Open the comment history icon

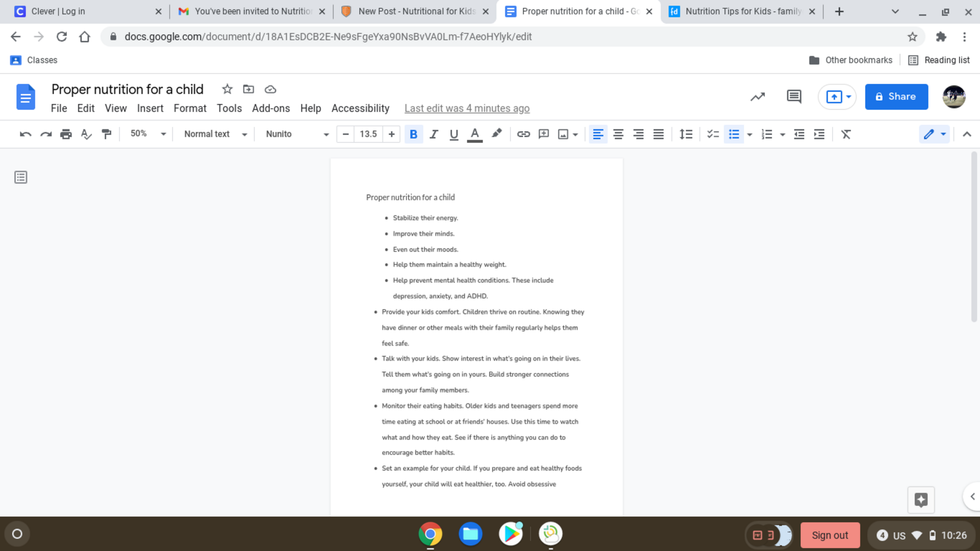pos(793,97)
